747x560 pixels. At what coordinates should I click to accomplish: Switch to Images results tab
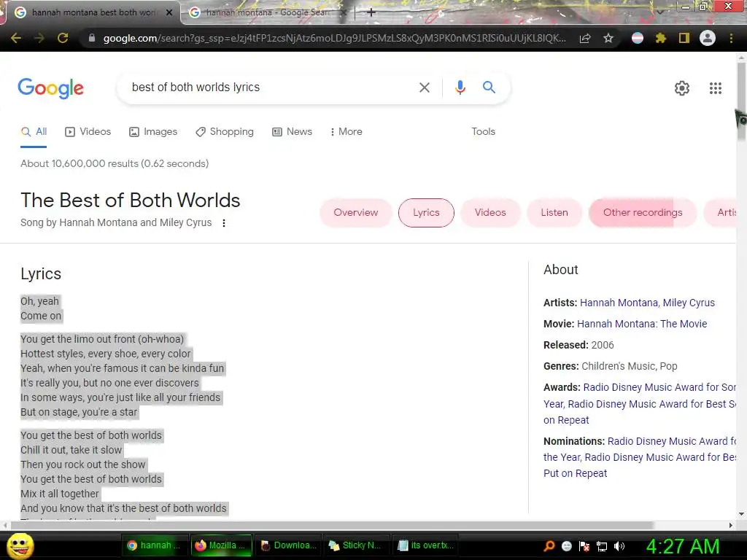coord(153,132)
